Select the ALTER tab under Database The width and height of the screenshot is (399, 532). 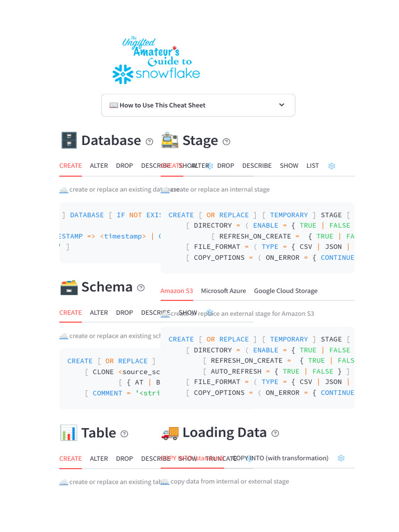(99, 166)
